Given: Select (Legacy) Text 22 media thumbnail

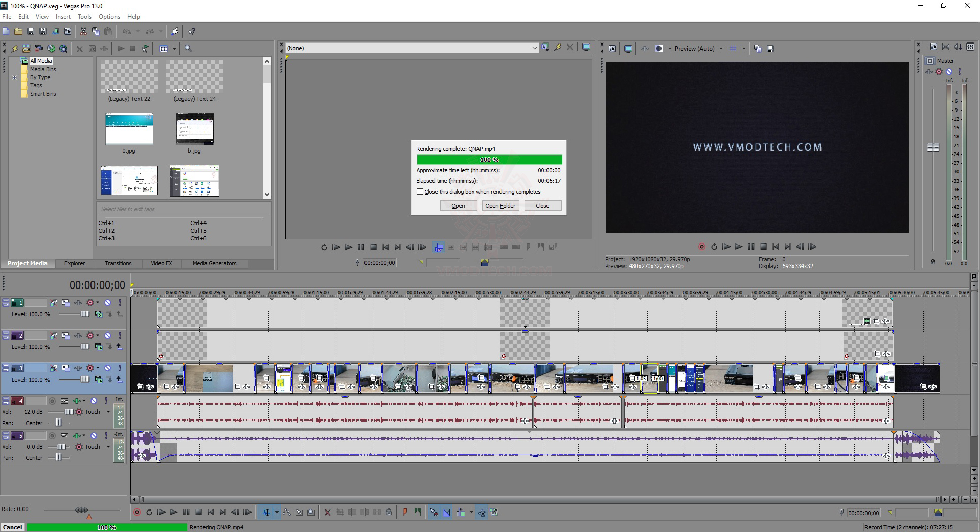Looking at the screenshot, I should (x=129, y=77).
